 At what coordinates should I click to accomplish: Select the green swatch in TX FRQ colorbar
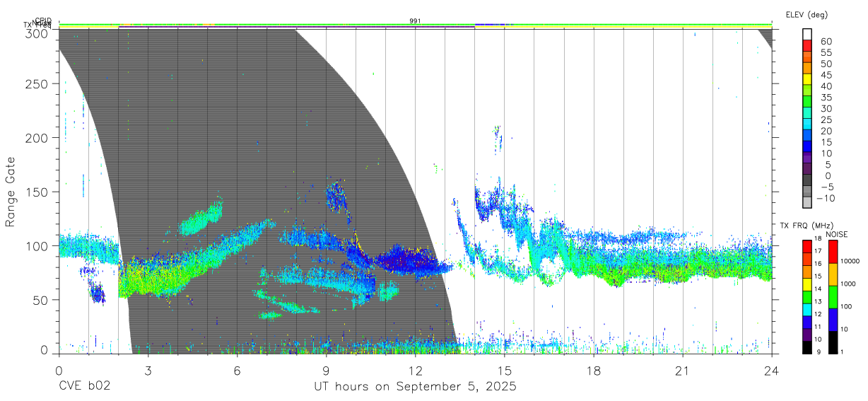click(x=808, y=296)
